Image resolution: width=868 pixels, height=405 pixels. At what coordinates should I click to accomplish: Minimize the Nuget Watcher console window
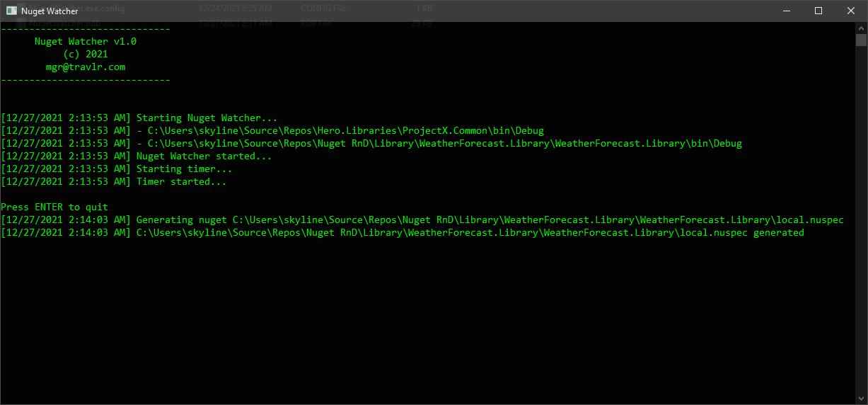tap(786, 11)
